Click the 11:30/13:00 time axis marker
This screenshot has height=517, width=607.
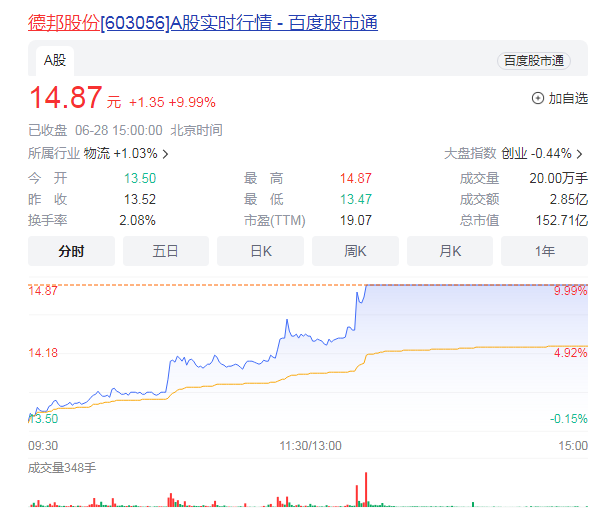click(x=309, y=445)
